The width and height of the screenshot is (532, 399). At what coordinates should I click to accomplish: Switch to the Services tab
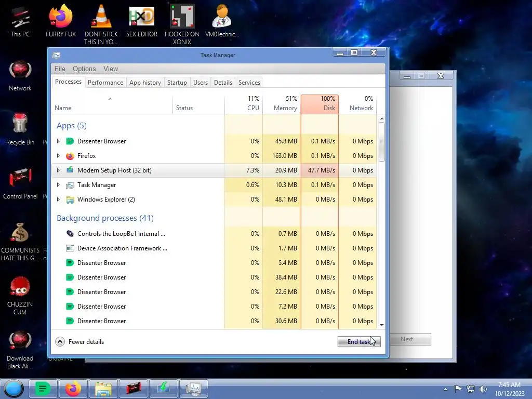tap(249, 83)
